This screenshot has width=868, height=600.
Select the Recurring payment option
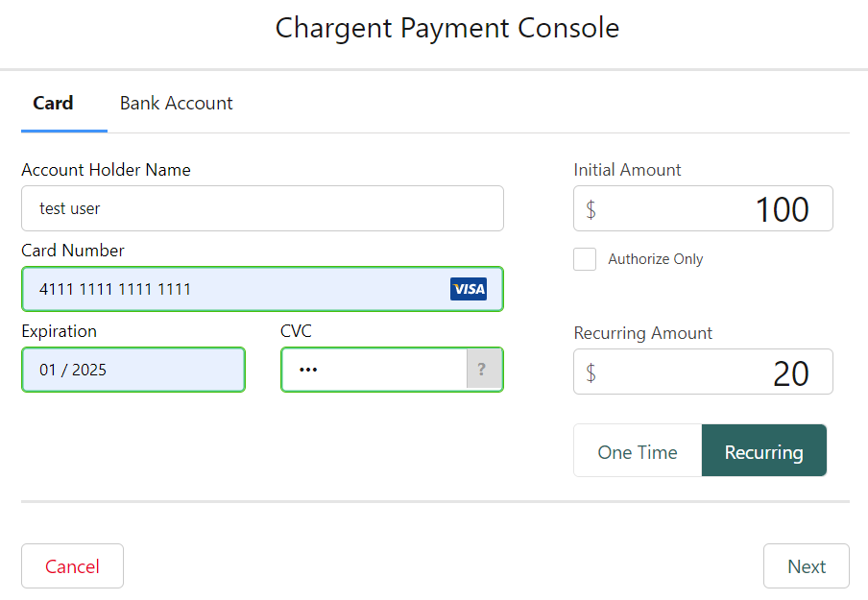click(x=763, y=450)
